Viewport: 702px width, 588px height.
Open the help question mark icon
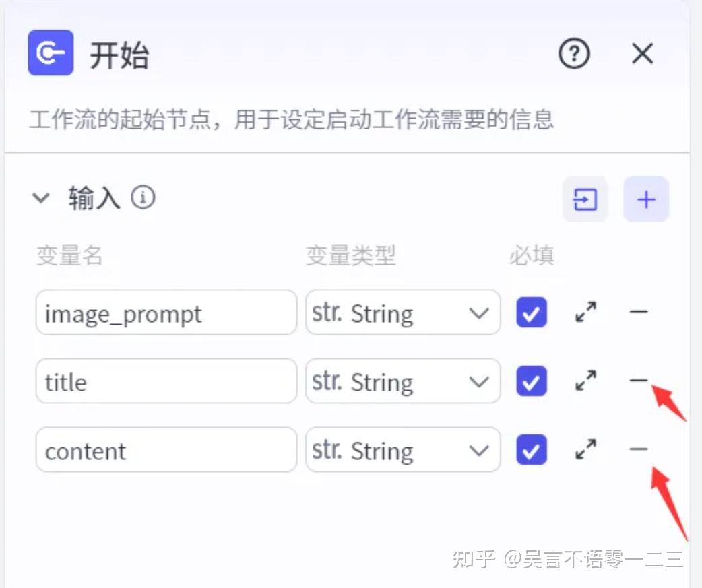(x=574, y=53)
